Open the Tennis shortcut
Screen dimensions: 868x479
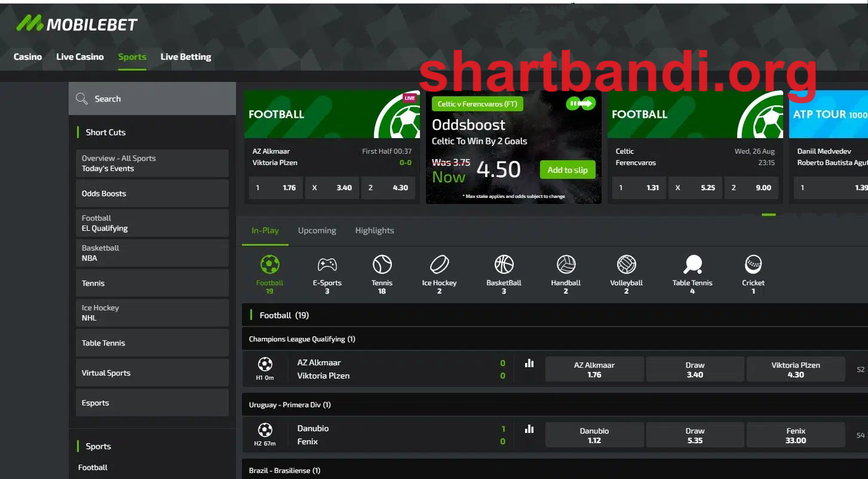pyautogui.click(x=152, y=283)
